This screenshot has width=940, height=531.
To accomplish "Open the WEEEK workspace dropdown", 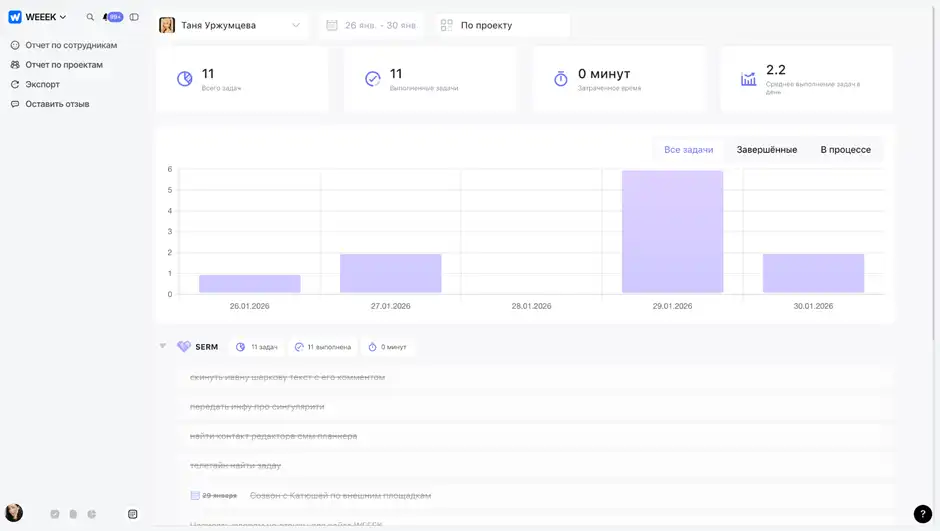I will click(46, 17).
